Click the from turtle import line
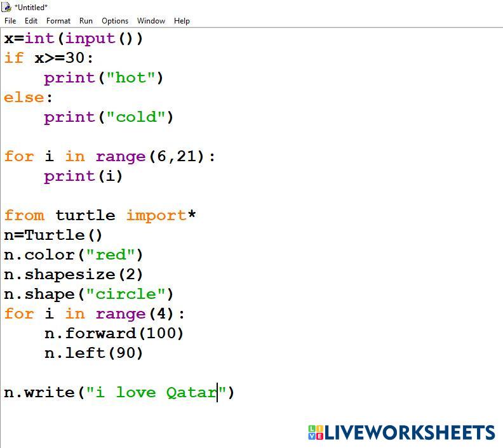The height and width of the screenshot is (448, 503). (100, 216)
